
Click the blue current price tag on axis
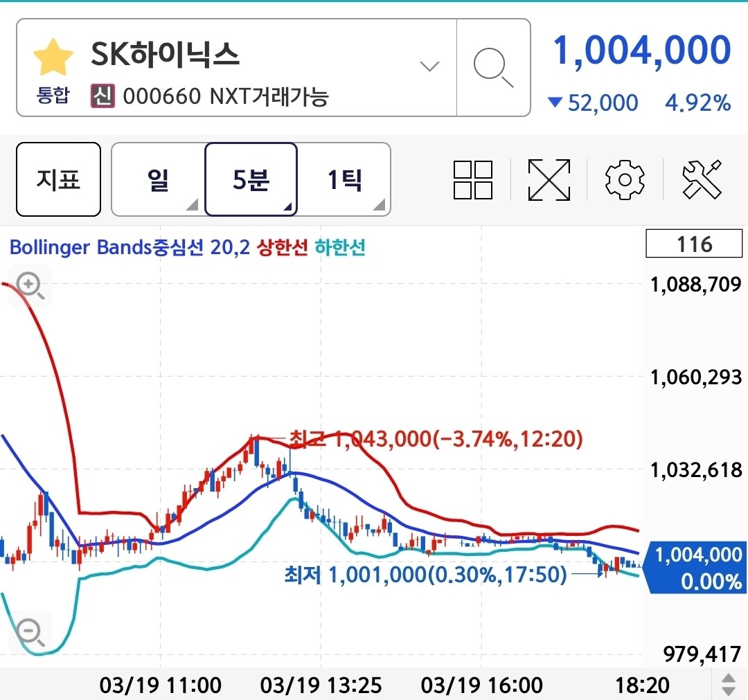tap(695, 568)
